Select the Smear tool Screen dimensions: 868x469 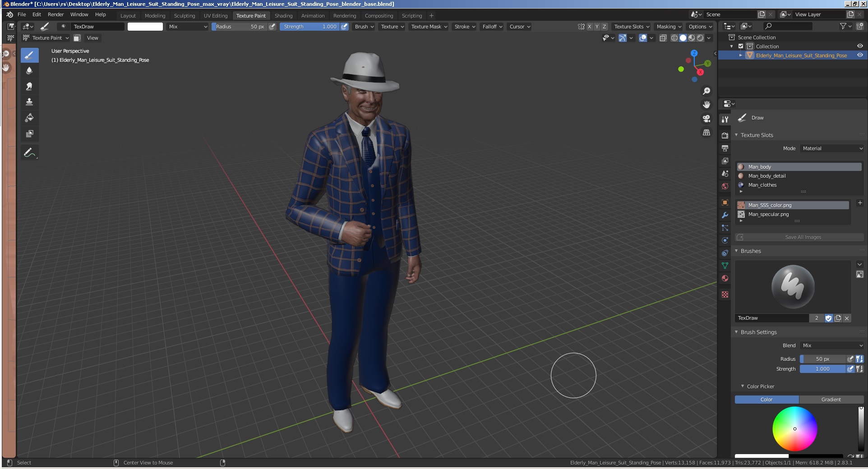(x=29, y=86)
